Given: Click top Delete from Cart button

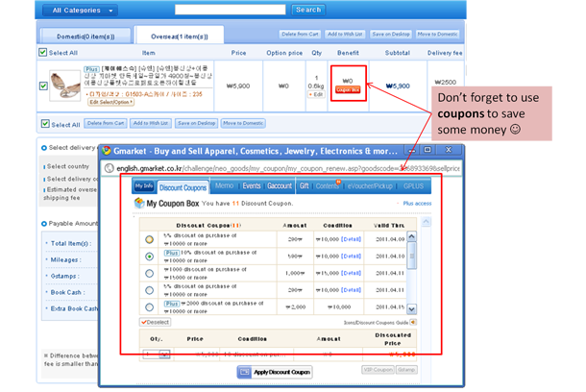Looking at the screenshot, I should [x=300, y=34].
